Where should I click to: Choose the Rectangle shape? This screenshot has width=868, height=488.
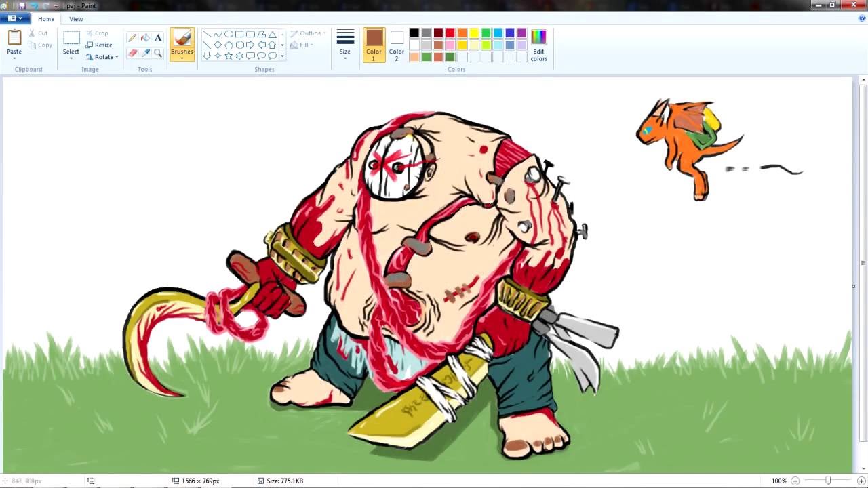pyautogui.click(x=239, y=34)
